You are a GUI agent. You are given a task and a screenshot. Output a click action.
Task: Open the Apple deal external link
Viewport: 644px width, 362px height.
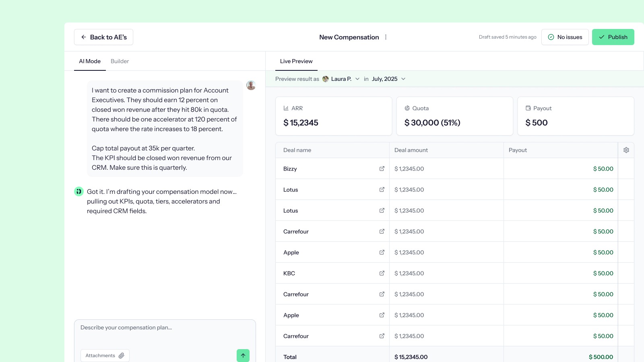point(382,252)
